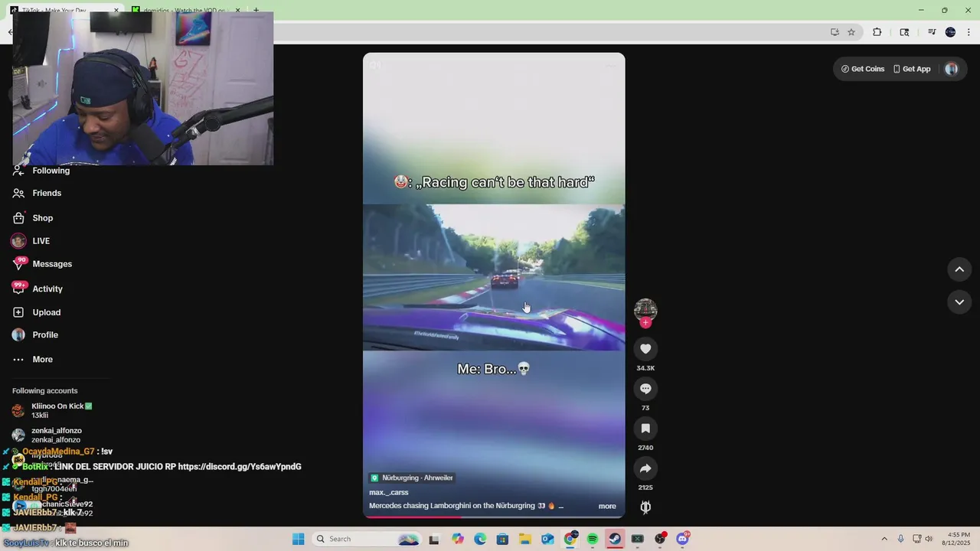Open Outlook from the taskbar
The height and width of the screenshot is (551, 980).
[x=547, y=539]
